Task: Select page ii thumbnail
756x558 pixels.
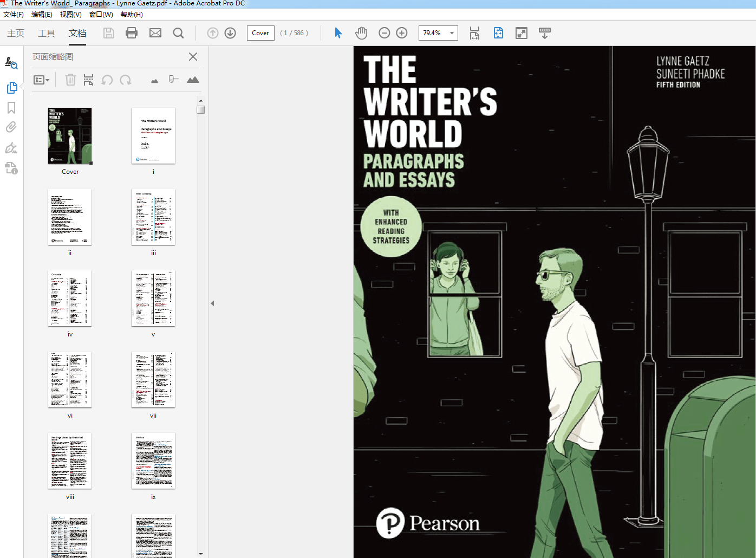Action: tap(70, 217)
